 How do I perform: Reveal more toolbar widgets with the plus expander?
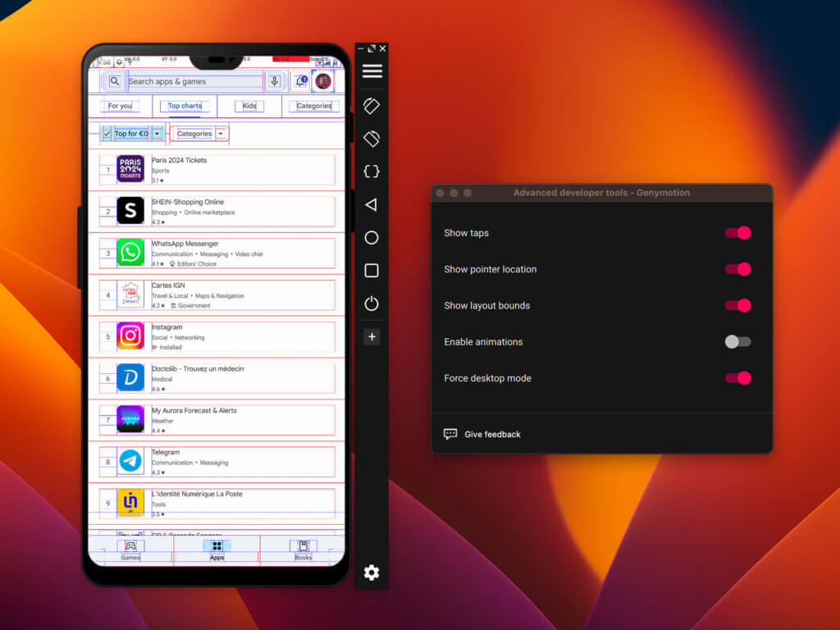(371, 336)
